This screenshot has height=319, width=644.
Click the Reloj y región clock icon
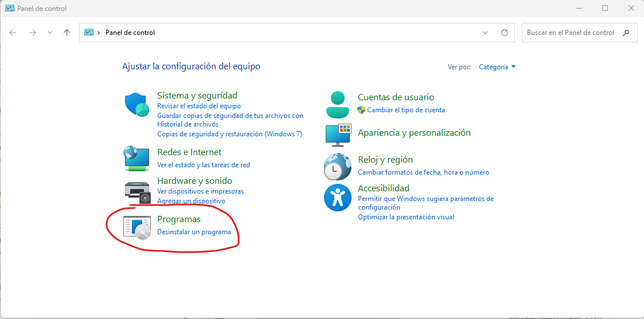[338, 167]
